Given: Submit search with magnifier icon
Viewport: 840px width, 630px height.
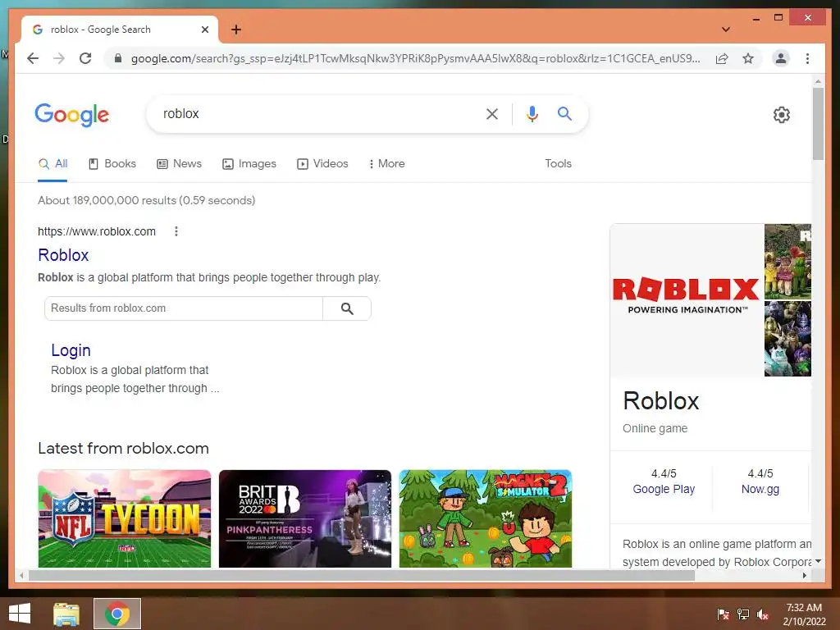Looking at the screenshot, I should (564, 113).
